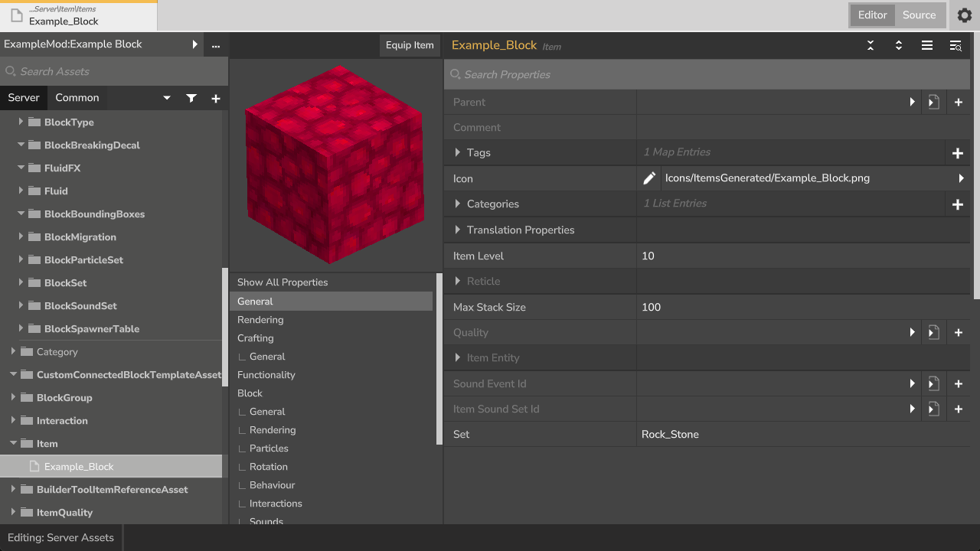980x551 pixels.
Task: Expand Translation Properties
Action: tap(458, 230)
